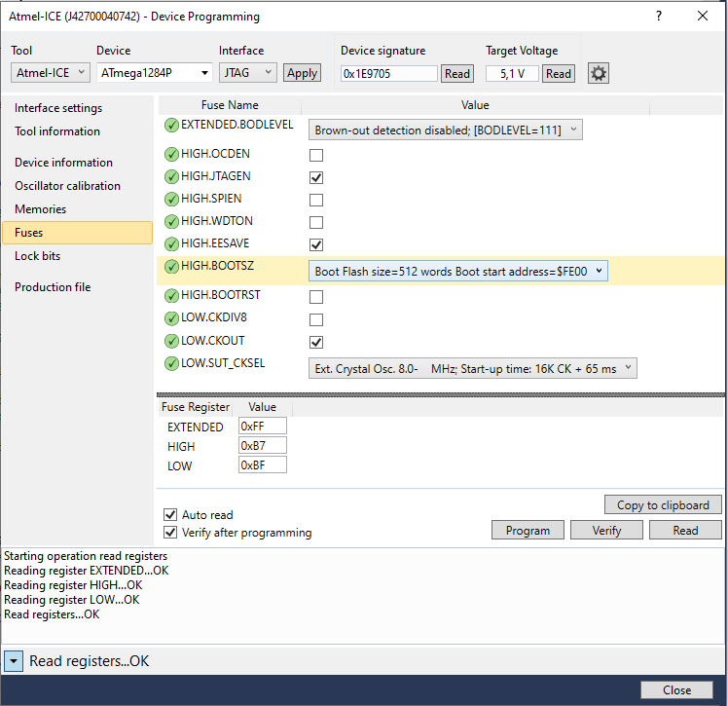Select Lock bits in the sidebar
The width and height of the screenshot is (728, 706).
click(38, 256)
